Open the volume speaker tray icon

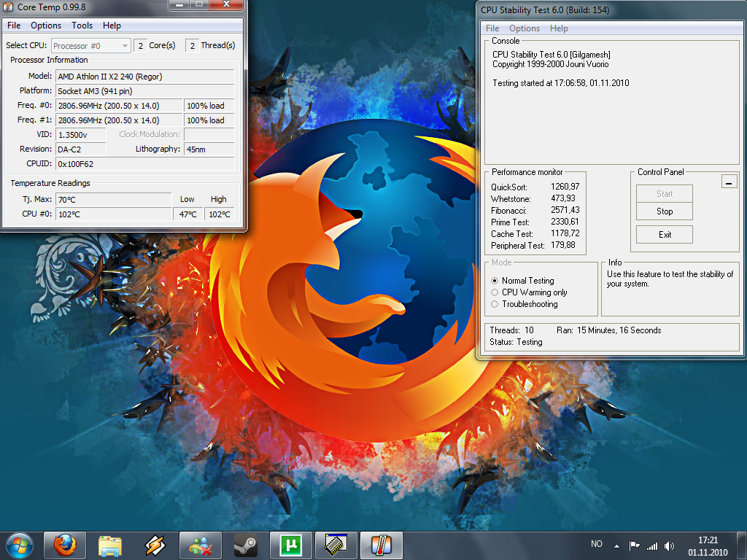pyautogui.click(x=670, y=545)
